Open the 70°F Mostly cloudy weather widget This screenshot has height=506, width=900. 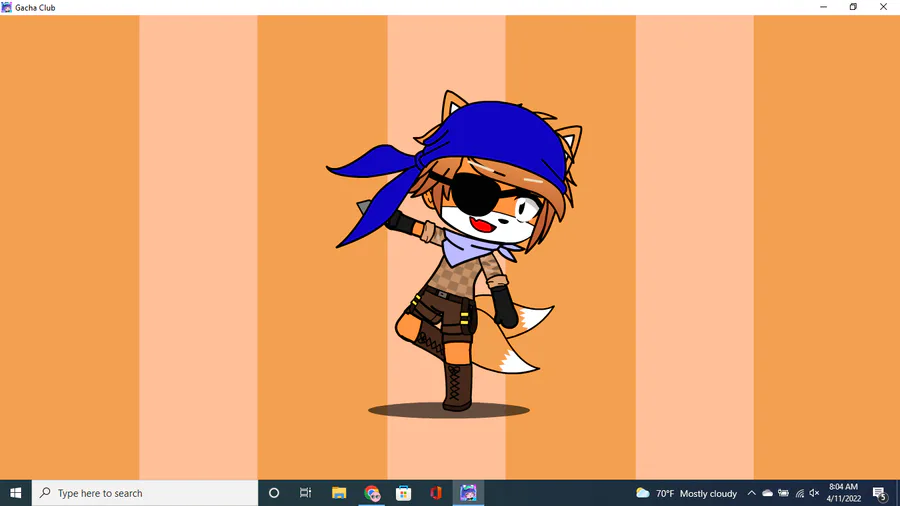686,493
